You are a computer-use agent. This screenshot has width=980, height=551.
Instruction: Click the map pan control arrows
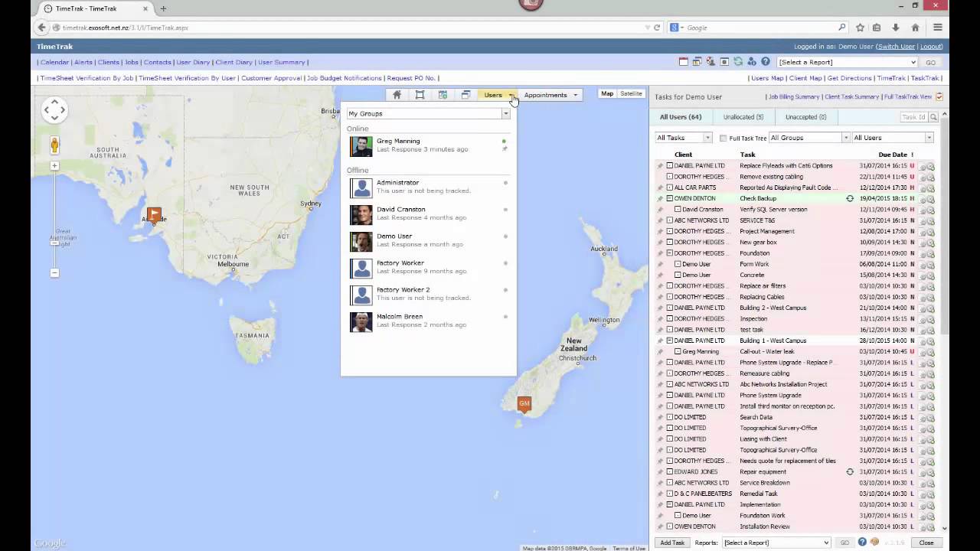(x=54, y=110)
